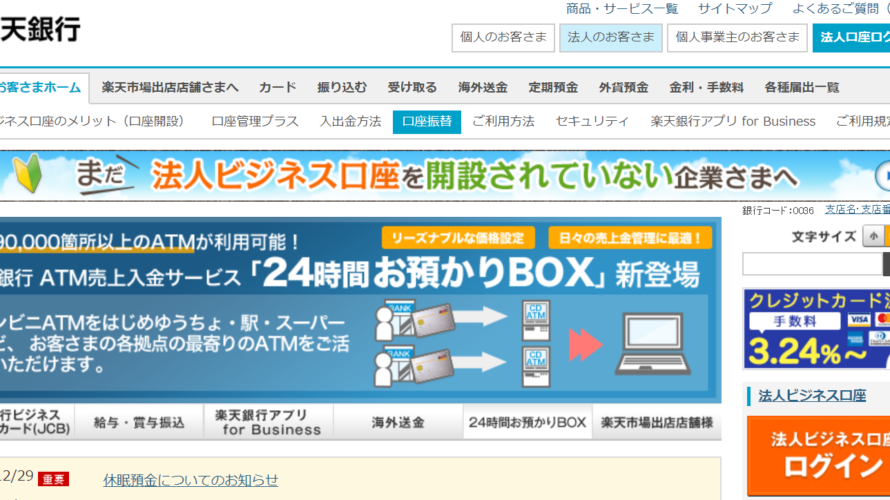
Task: Select 法人のお客さま button
Action: click(x=611, y=37)
